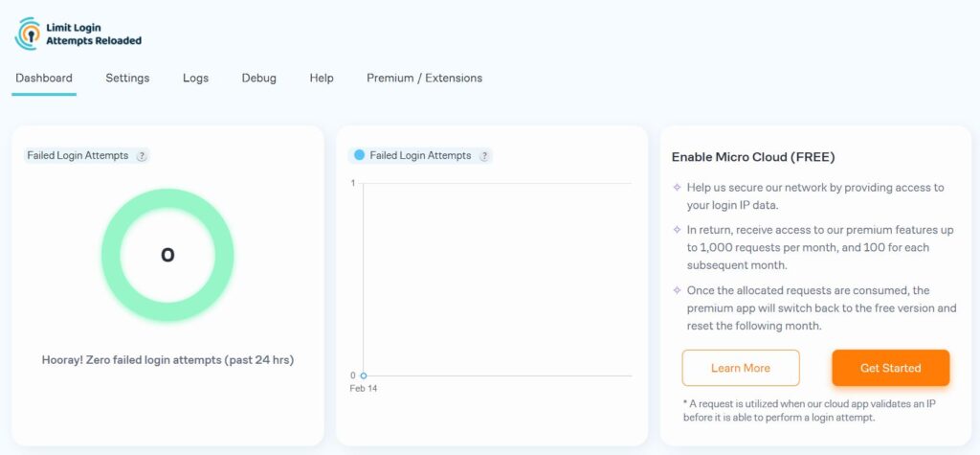Click diamond bullet beside 'Help us secure' text
Screen dimensions: 980x455
point(677,188)
